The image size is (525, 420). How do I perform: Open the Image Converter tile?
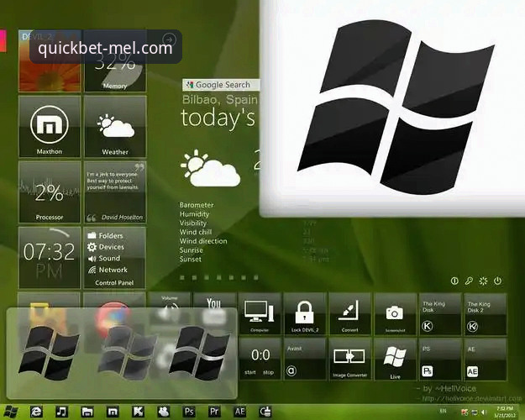[350, 359]
